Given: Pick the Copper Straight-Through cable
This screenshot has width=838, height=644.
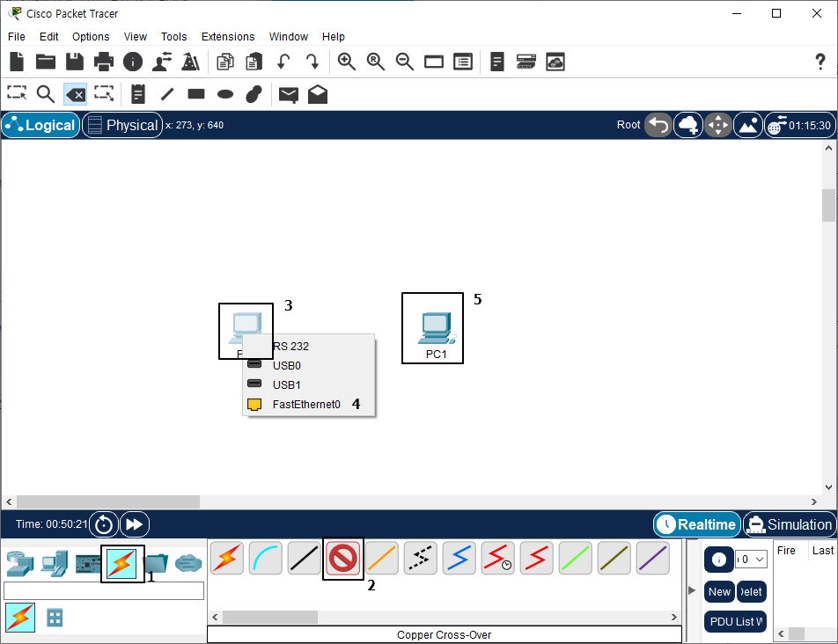Looking at the screenshot, I should 304,558.
